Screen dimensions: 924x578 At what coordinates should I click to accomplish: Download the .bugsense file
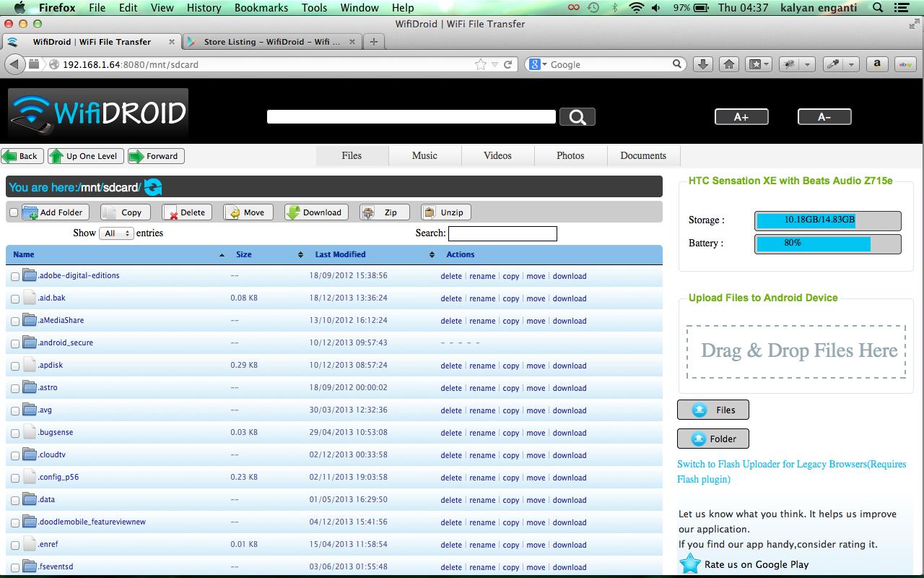coord(570,432)
